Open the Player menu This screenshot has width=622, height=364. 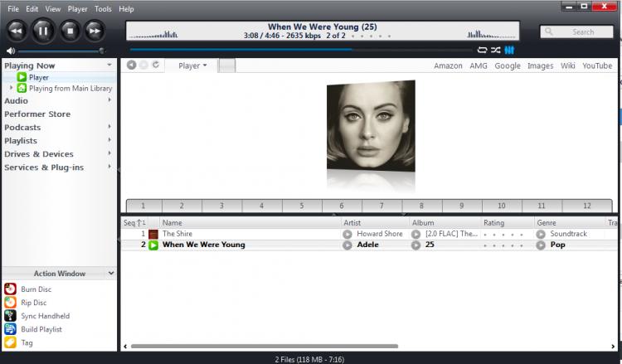point(77,9)
